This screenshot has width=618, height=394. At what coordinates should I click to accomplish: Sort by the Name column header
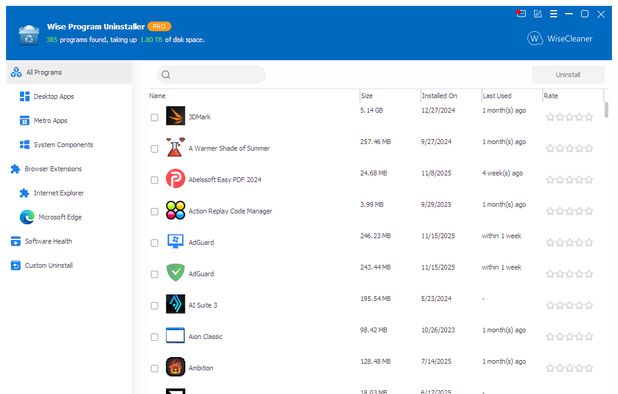157,96
